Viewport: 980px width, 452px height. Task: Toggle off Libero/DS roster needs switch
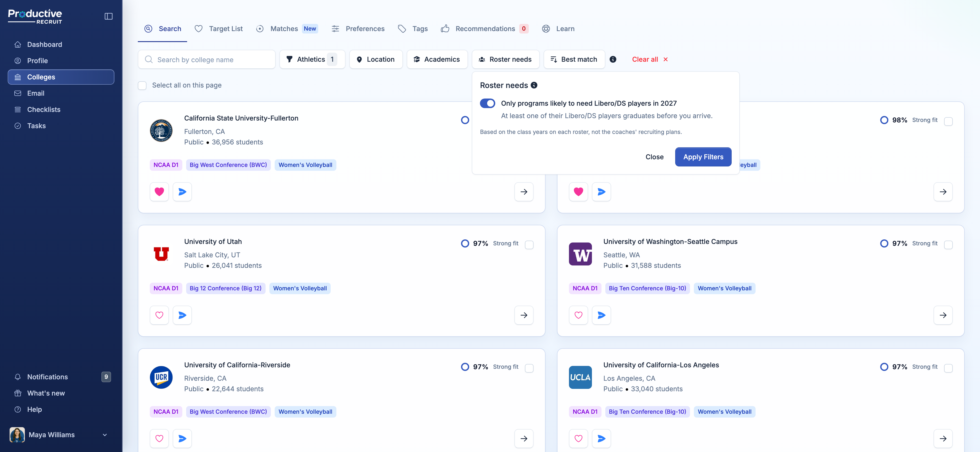487,103
